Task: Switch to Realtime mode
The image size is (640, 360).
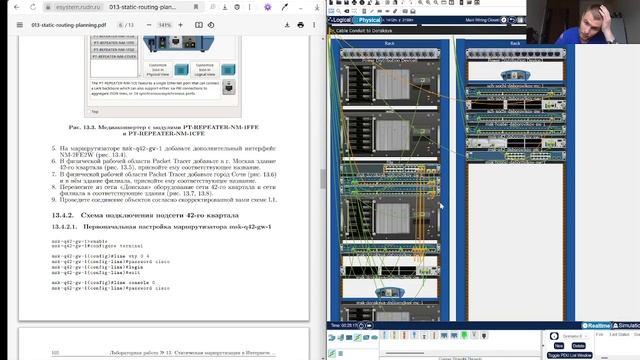Action: pos(596,325)
